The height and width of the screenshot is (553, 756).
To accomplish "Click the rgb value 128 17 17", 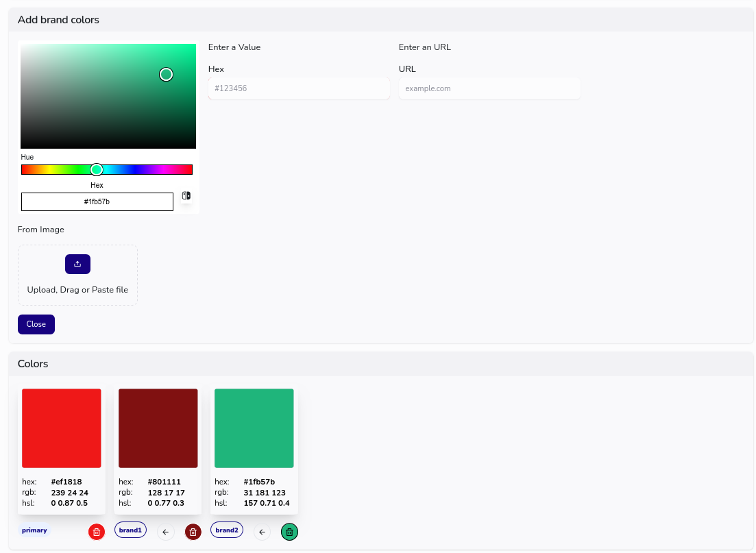I will point(166,493).
